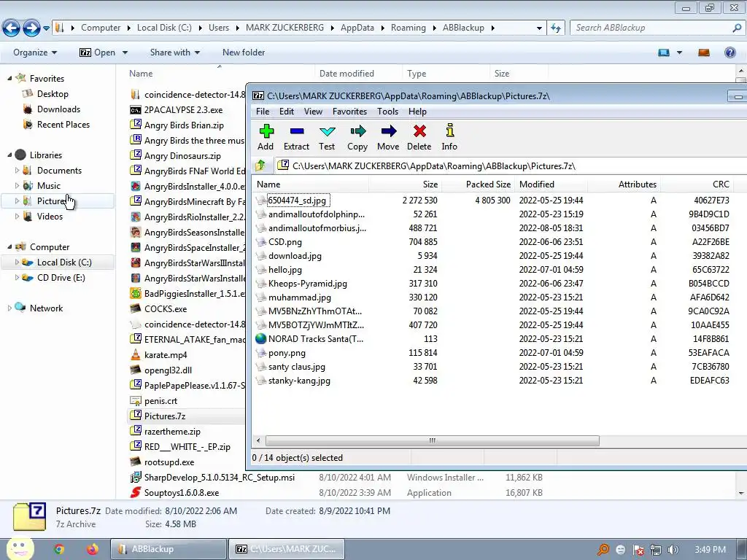Click the Roaming breadcrumb segment

409,28
